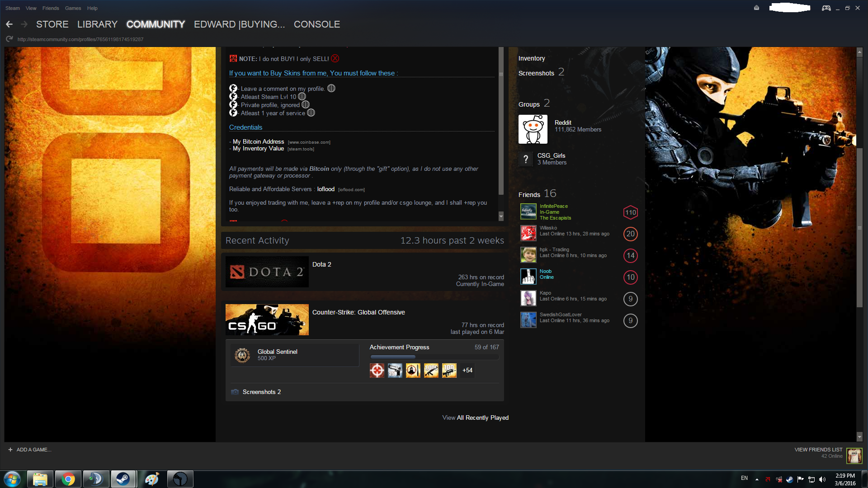Image resolution: width=868 pixels, height=488 pixels.
Task: Click InfinitePeace level 110 badge
Action: (x=630, y=212)
